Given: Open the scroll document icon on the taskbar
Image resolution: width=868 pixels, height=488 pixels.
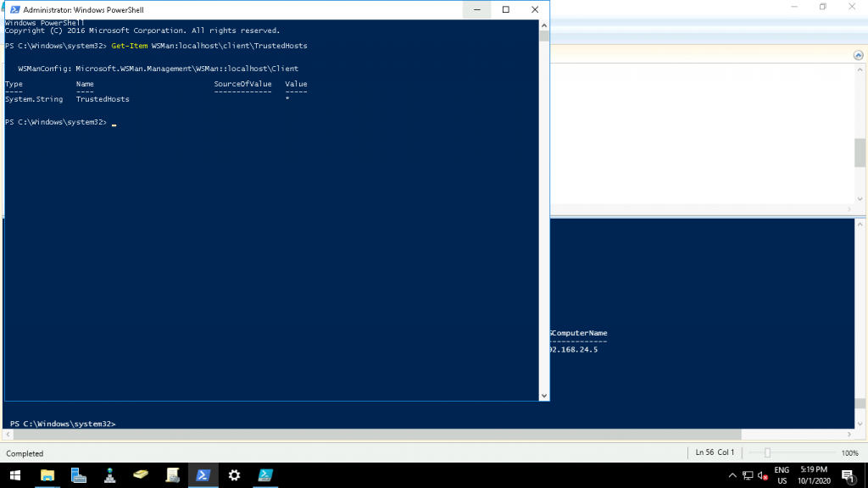Looking at the screenshot, I should (x=172, y=475).
